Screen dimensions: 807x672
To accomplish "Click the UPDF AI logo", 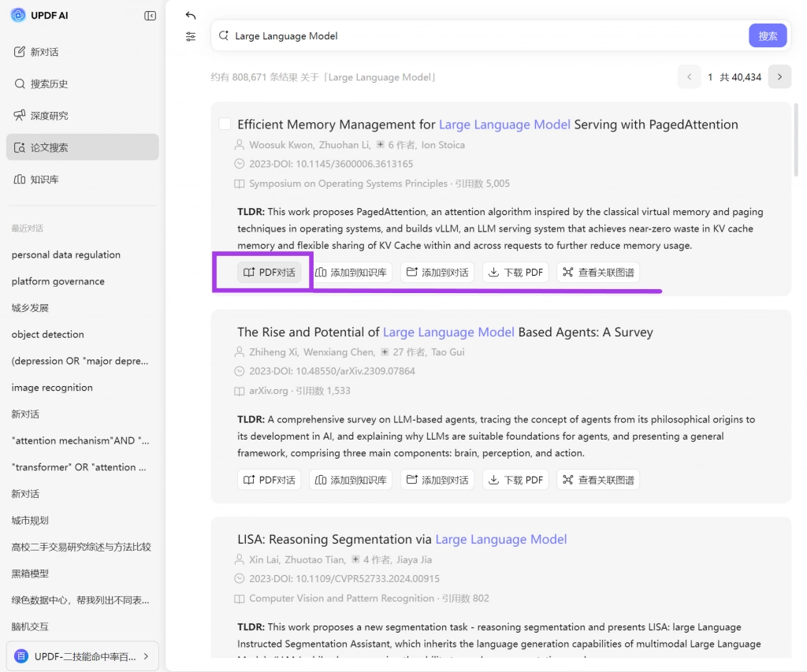I will coord(18,16).
